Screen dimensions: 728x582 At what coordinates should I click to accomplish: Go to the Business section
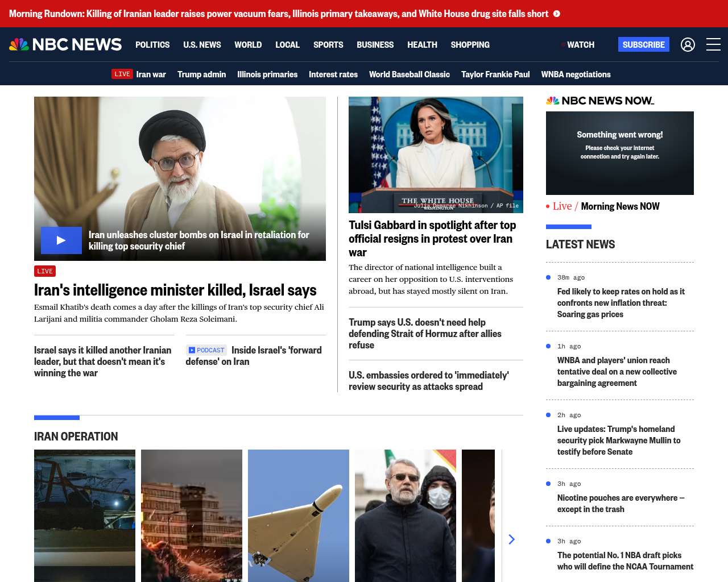[375, 44]
